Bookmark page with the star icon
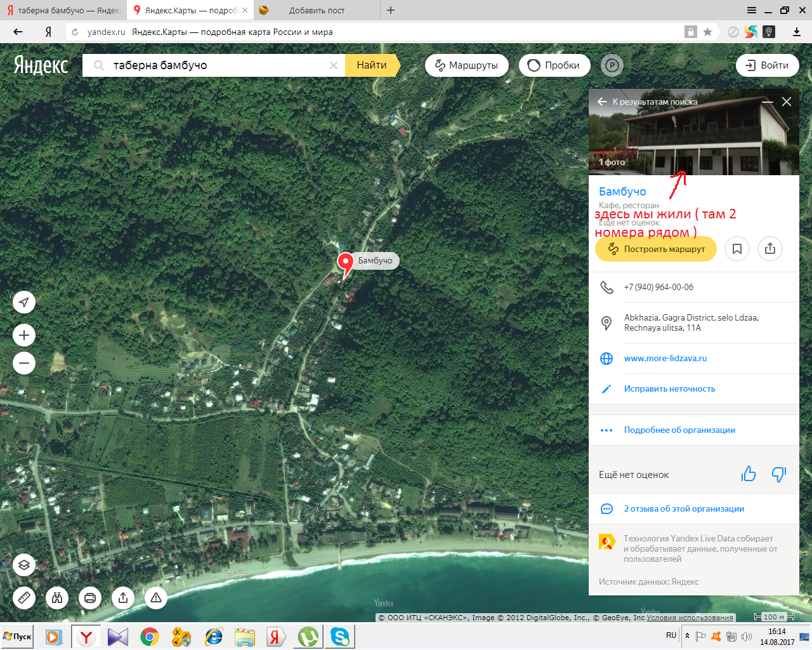The height and width of the screenshot is (650, 812). pyautogui.click(x=707, y=32)
